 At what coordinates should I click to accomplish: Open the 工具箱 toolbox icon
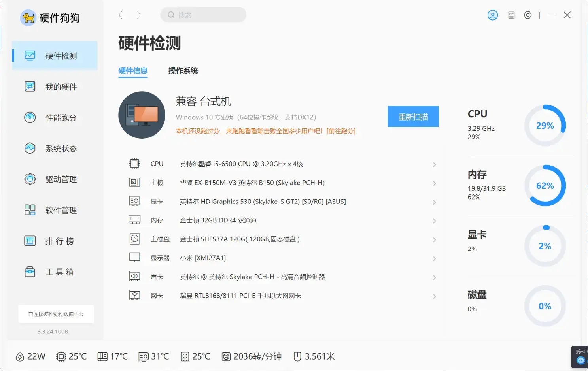click(30, 271)
